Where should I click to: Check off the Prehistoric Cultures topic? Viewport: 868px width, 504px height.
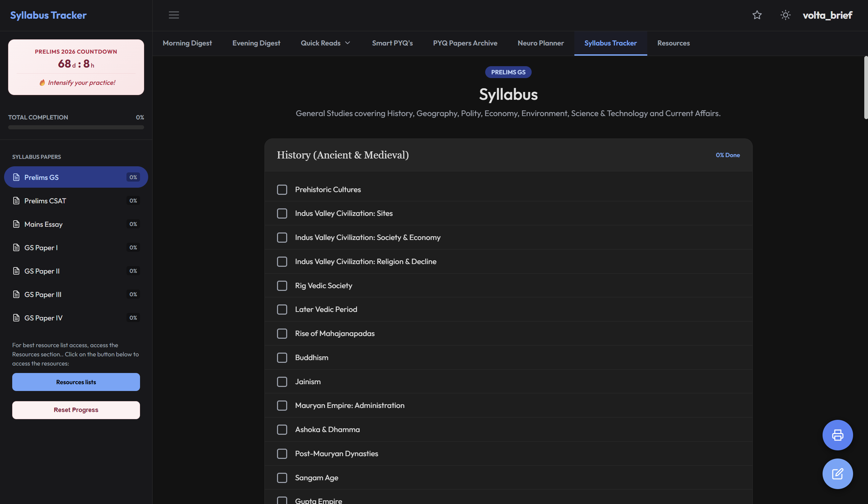point(282,189)
